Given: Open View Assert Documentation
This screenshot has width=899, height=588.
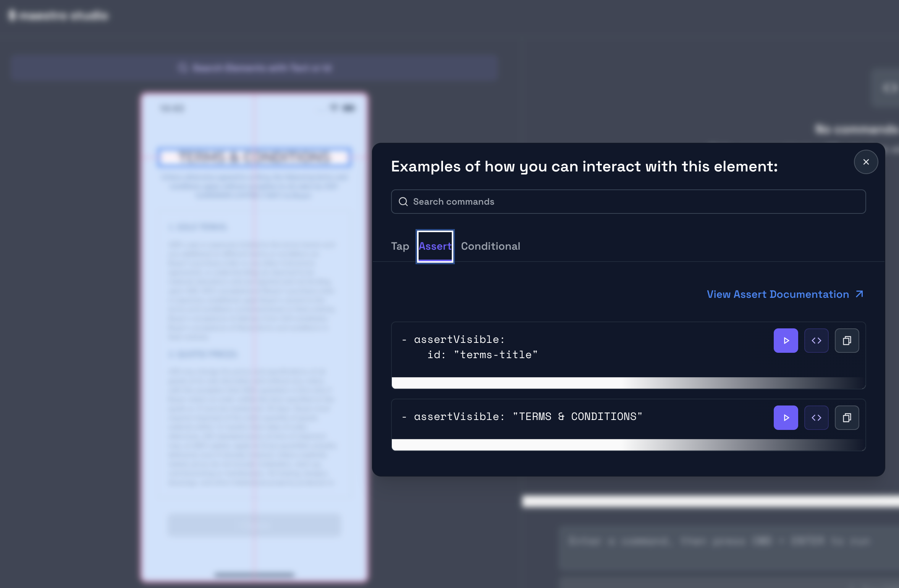Looking at the screenshot, I should click(x=777, y=294).
